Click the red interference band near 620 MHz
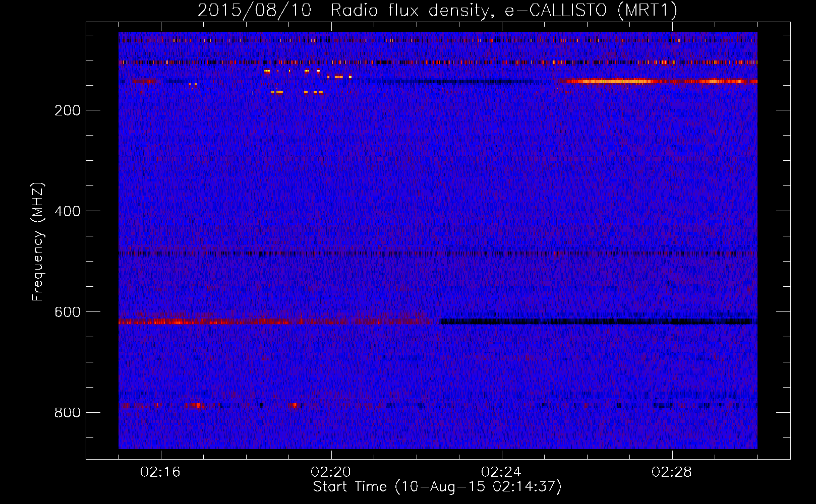816x504 pixels. click(x=276, y=321)
